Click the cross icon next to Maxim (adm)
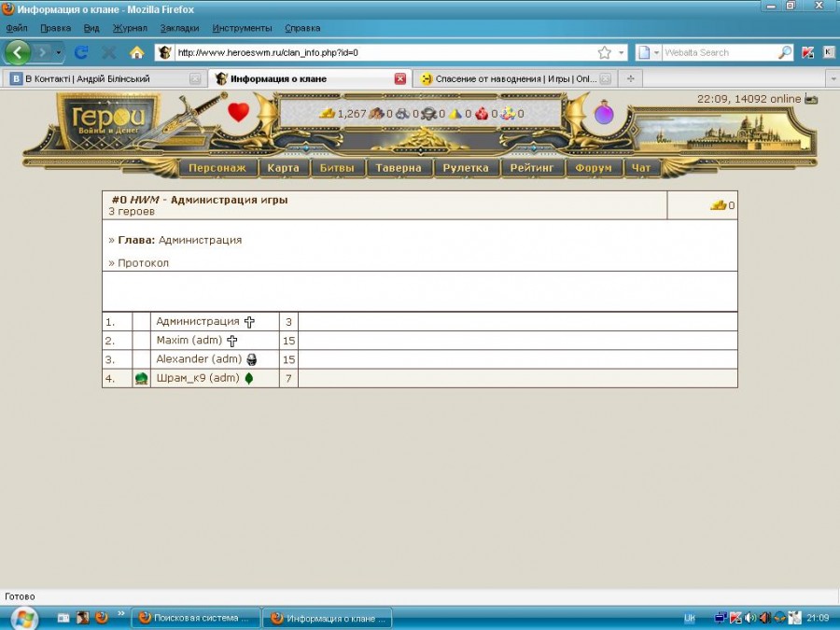The width and height of the screenshot is (840, 630). point(232,341)
